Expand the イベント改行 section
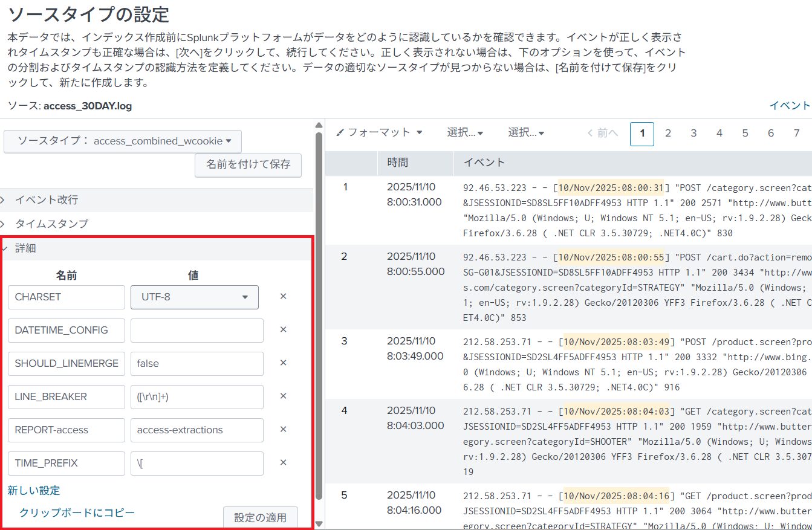The image size is (812, 530). [x=47, y=200]
